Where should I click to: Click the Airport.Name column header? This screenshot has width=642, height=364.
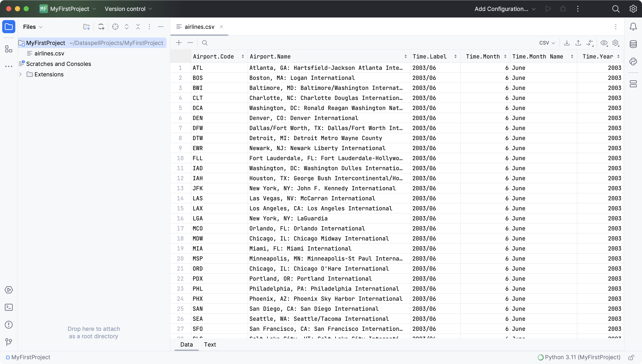pos(329,57)
